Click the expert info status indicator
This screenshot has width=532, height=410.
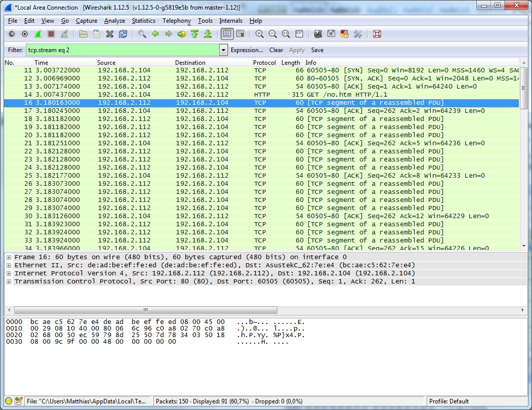(9, 401)
